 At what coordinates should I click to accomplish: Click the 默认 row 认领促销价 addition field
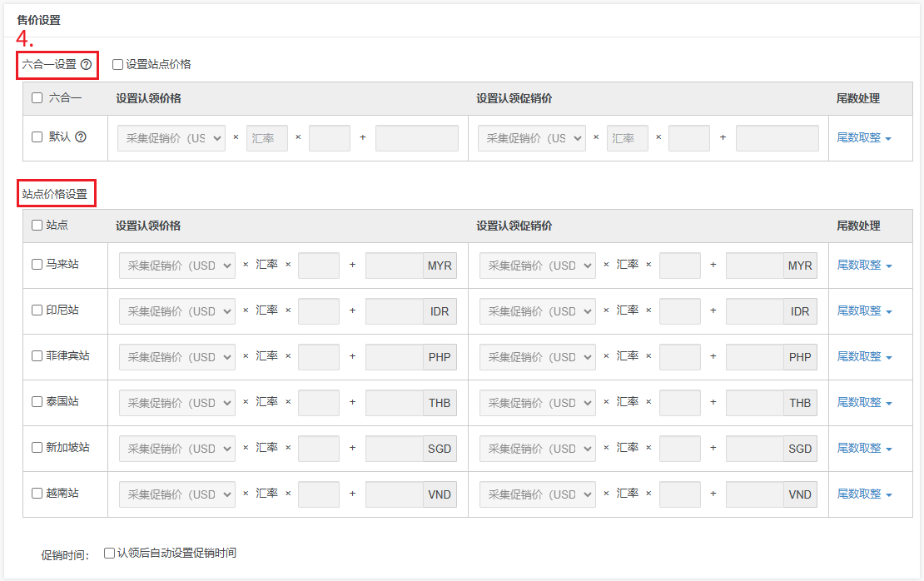pyautogui.click(x=777, y=138)
